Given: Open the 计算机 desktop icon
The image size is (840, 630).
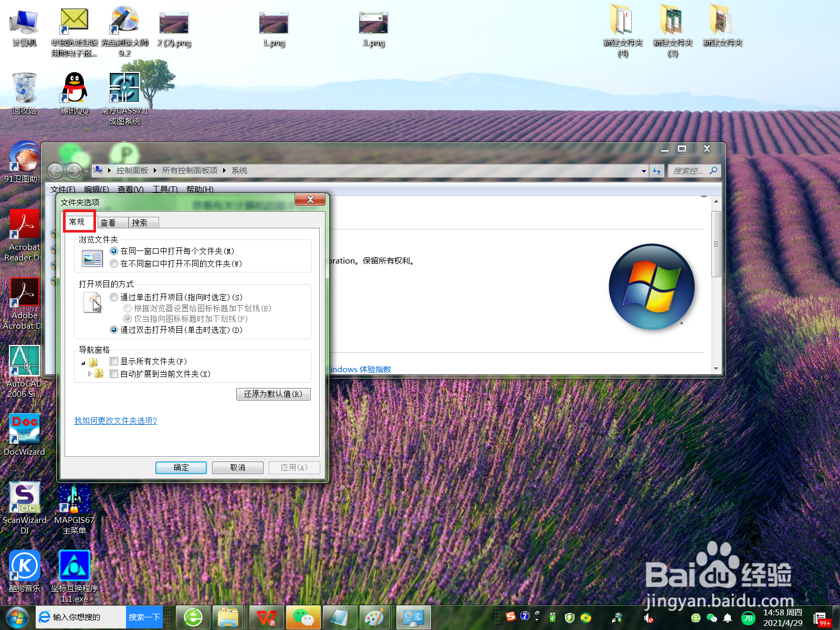Looking at the screenshot, I should [24, 27].
